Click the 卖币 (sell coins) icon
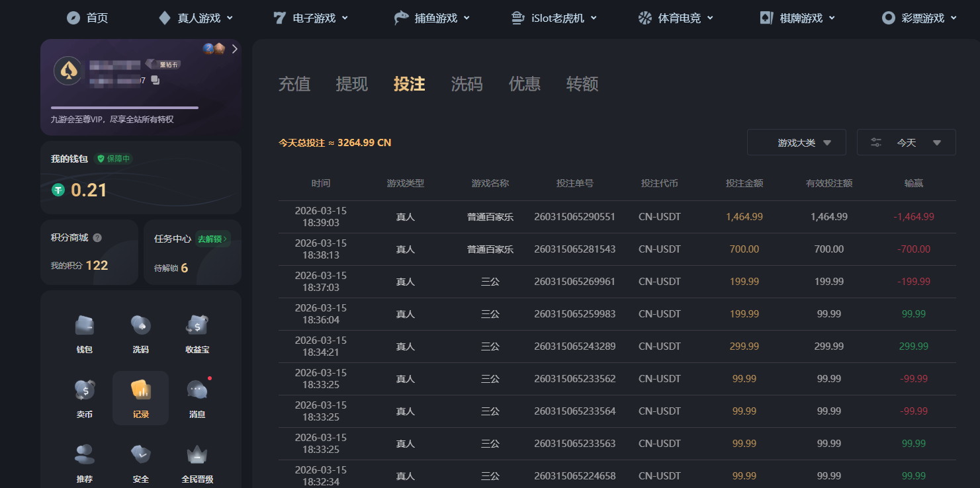This screenshot has height=488, width=980. click(84, 397)
